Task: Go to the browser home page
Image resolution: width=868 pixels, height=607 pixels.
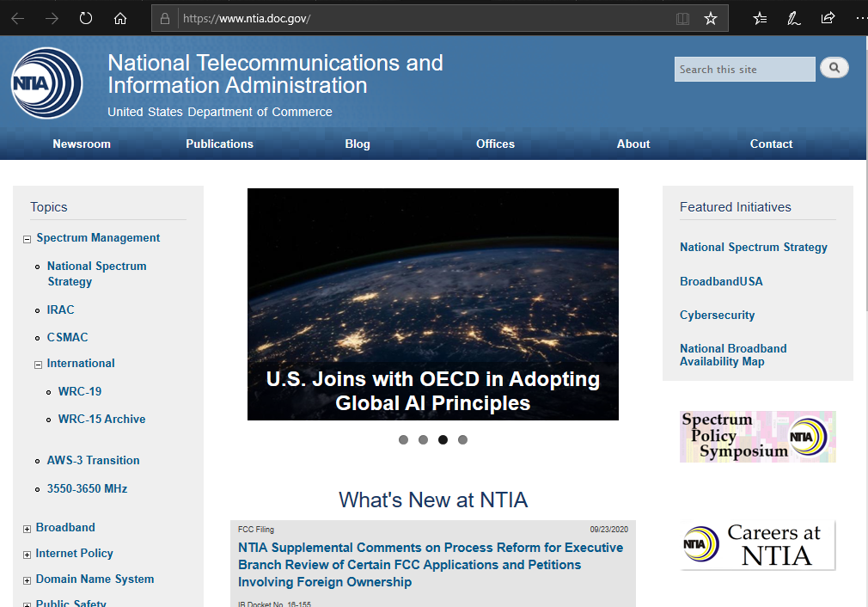Action: tap(120, 19)
